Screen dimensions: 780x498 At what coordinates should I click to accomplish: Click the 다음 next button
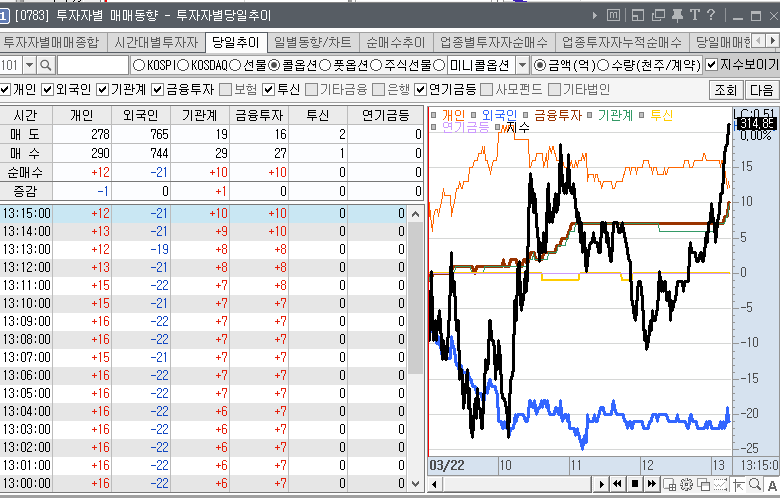pyautogui.click(x=762, y=90)
